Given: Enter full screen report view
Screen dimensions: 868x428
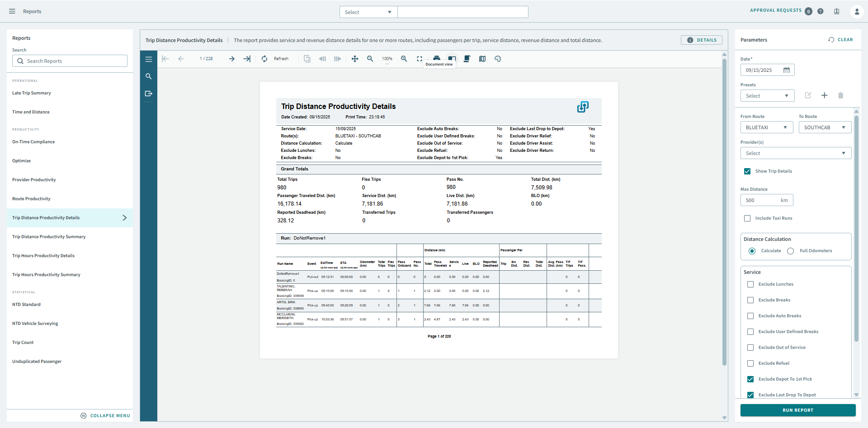Looking at the screenshot, I should click(420, 58).
